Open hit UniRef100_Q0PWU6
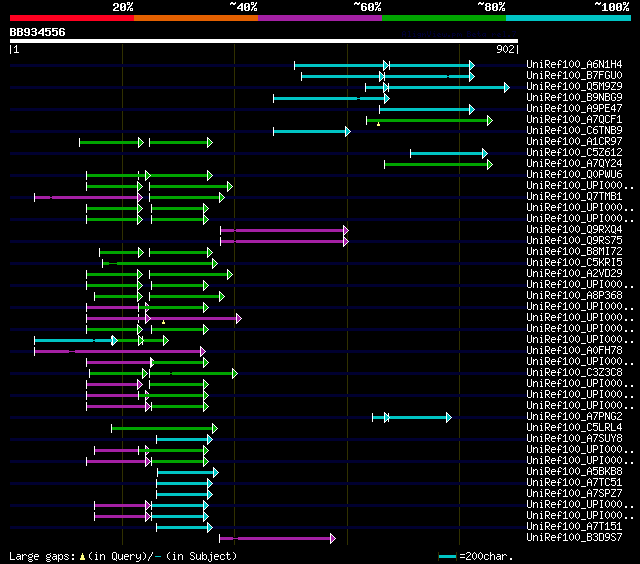This screenshot has width=640, height=564. pyautogui.click(x=574, y=174)
